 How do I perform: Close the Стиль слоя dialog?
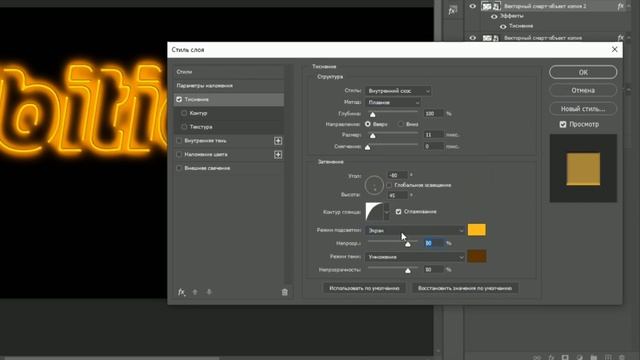tap(614, 49)
